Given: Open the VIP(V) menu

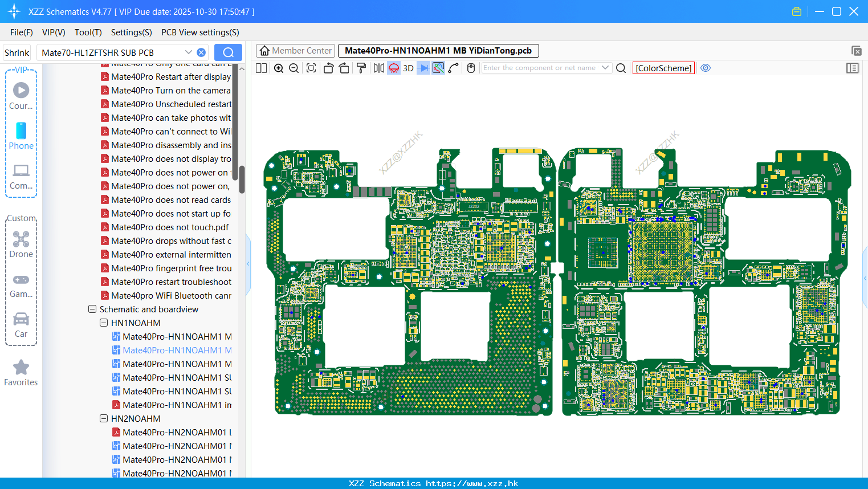Looking at the screenshot, I should pos(54,32).
